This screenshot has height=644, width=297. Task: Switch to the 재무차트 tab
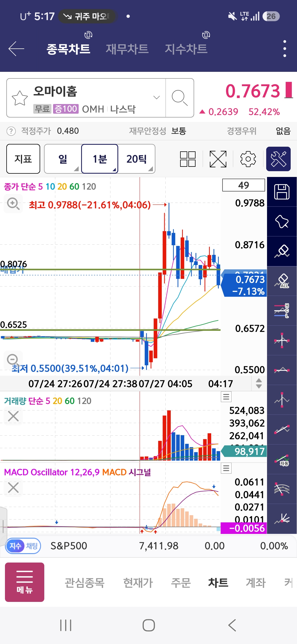[127, 49]
